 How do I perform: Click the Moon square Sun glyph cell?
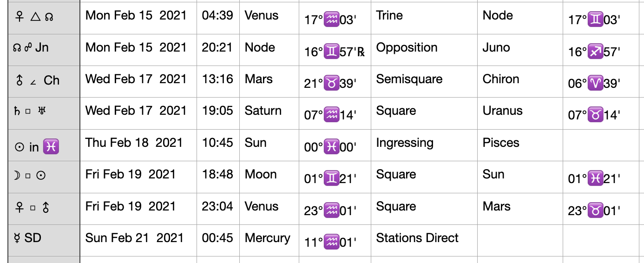coord(44,177)
